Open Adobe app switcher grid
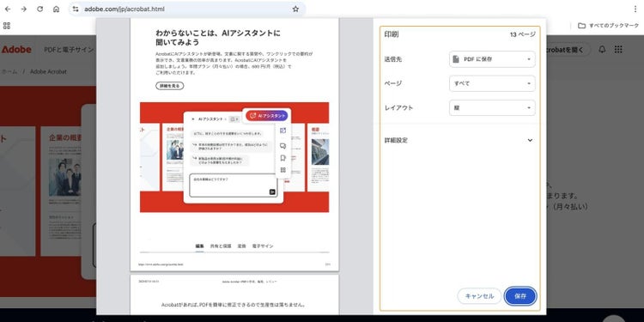This screenshot has height=322, width=644. [x=618, y=50]
